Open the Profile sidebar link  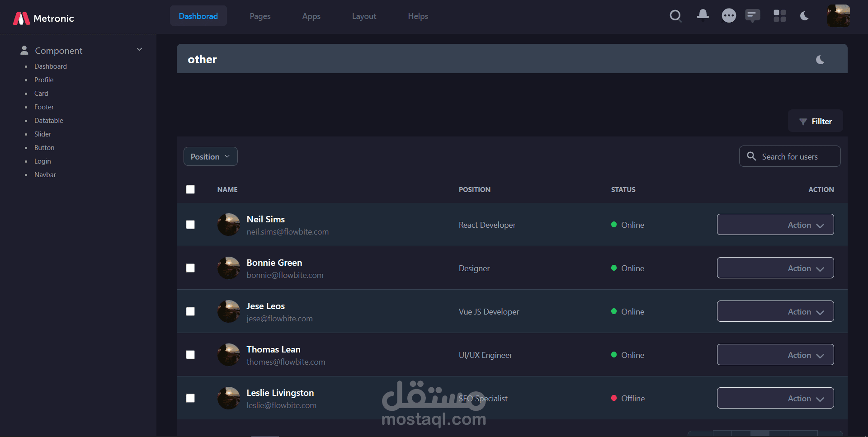point(44,80)
